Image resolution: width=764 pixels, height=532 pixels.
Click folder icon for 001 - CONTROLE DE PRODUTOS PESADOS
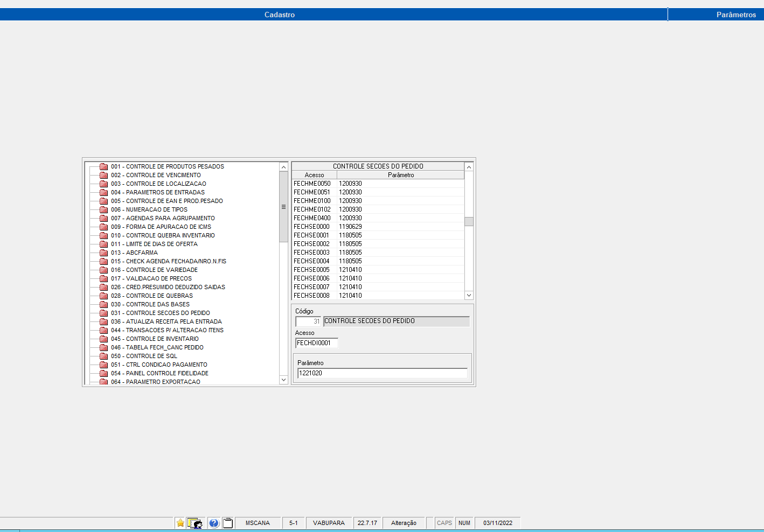point(104,166)
